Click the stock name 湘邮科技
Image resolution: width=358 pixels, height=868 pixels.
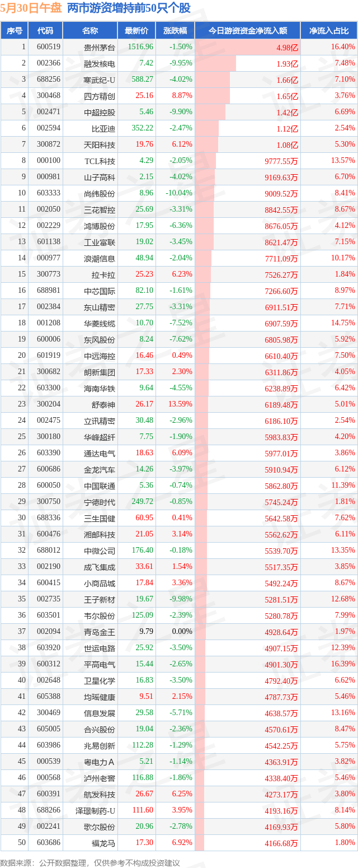pyautogui.click(x=100, y=535)
